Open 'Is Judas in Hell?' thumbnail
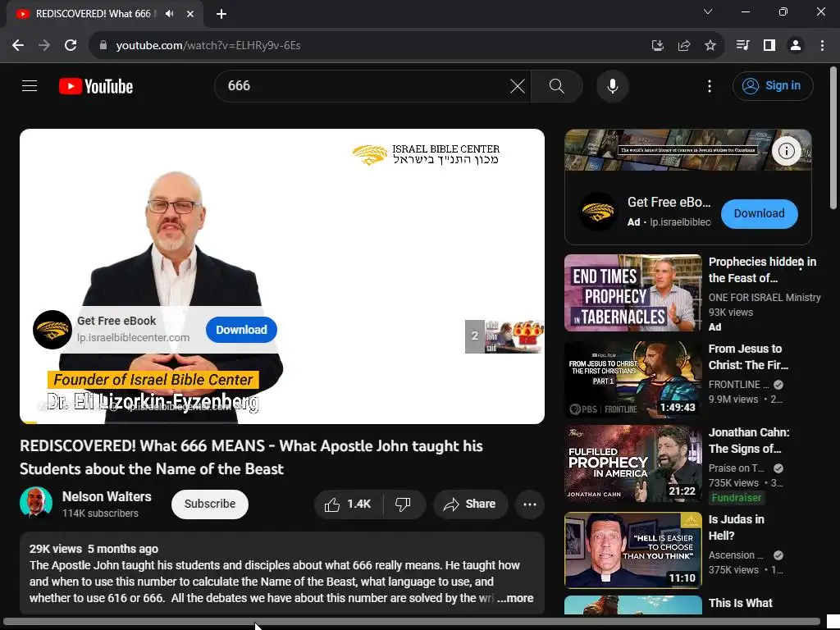The height and width of the screenshot is (630, 840). pos(632,550)
